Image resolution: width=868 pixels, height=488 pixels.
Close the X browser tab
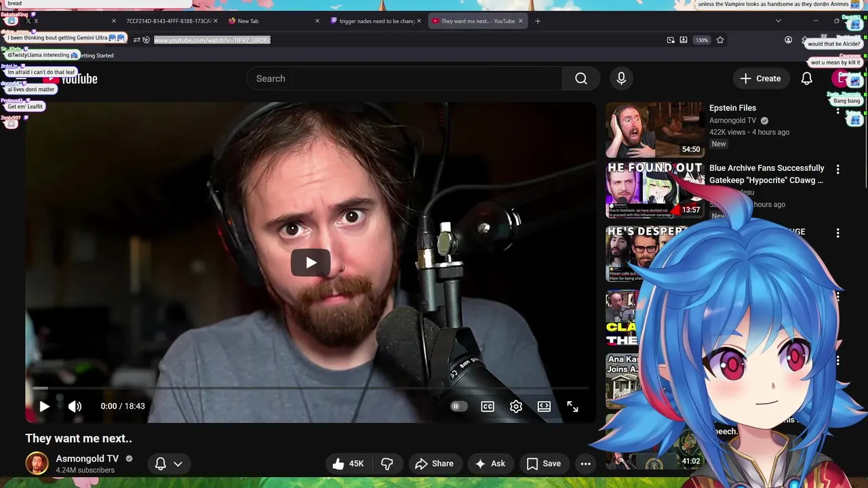[114, 21]
